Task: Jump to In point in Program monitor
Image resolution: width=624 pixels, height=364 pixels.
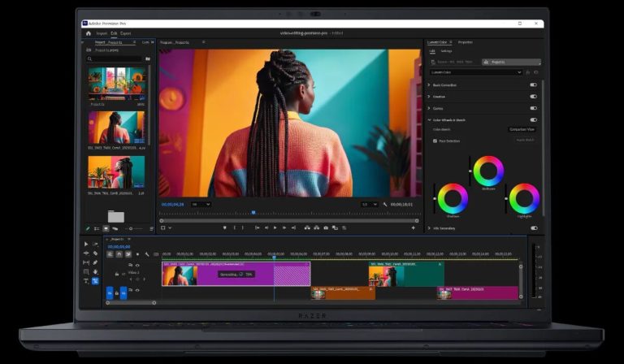Action: click(x=257, y=228)
